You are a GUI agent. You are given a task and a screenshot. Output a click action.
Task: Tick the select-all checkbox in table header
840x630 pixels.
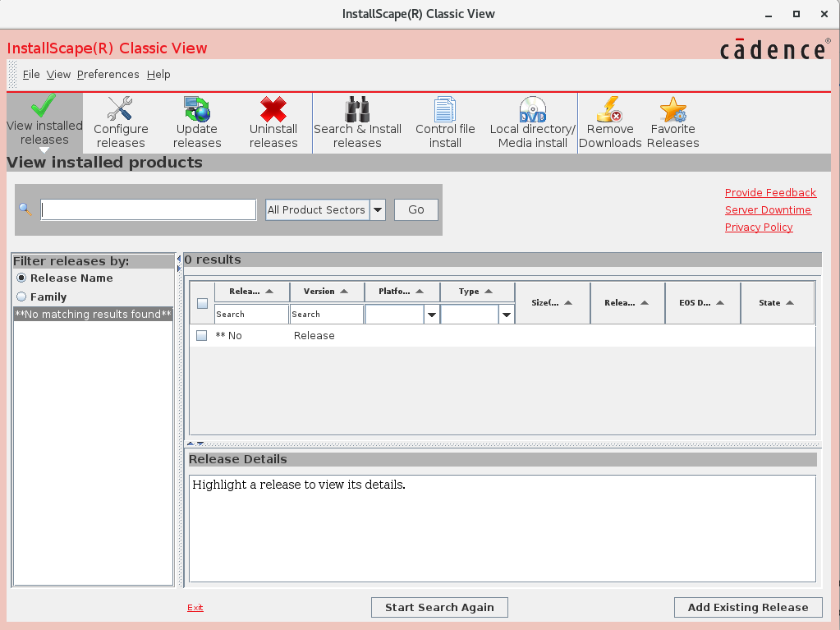[202, 303]
